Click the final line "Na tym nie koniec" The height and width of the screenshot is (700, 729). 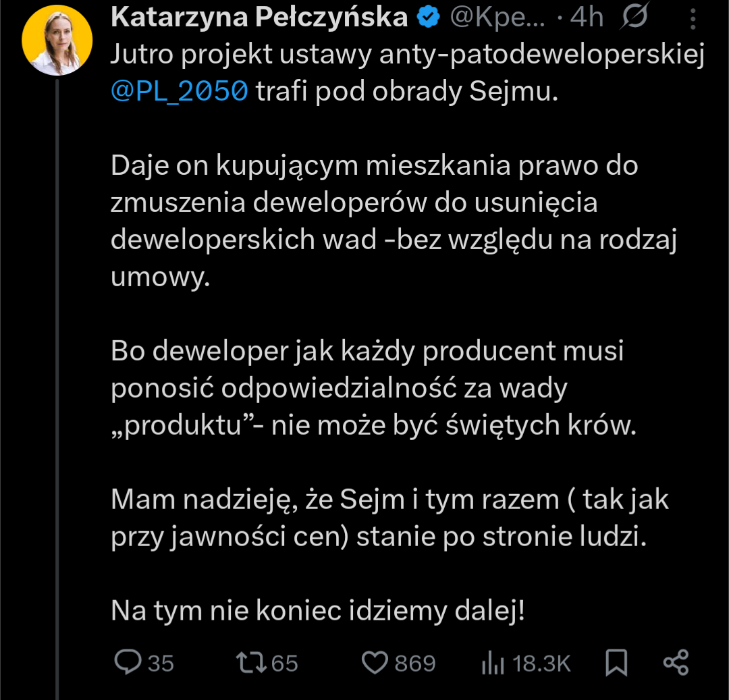(x=317, y=611)
